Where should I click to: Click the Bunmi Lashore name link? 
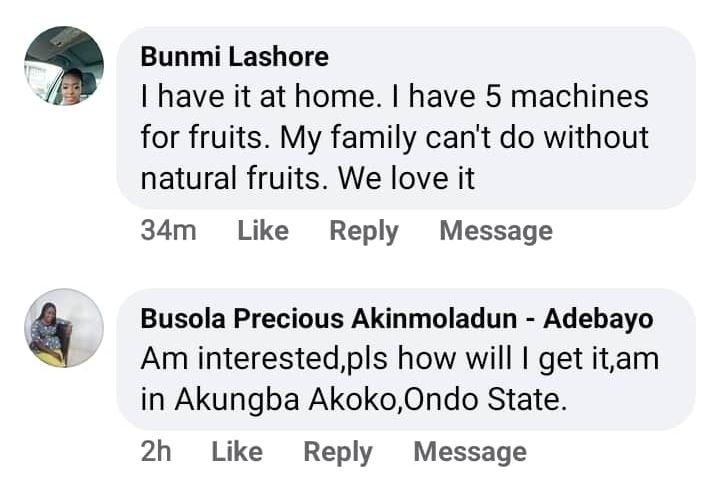pyautogui.click(x=235, y=56)
